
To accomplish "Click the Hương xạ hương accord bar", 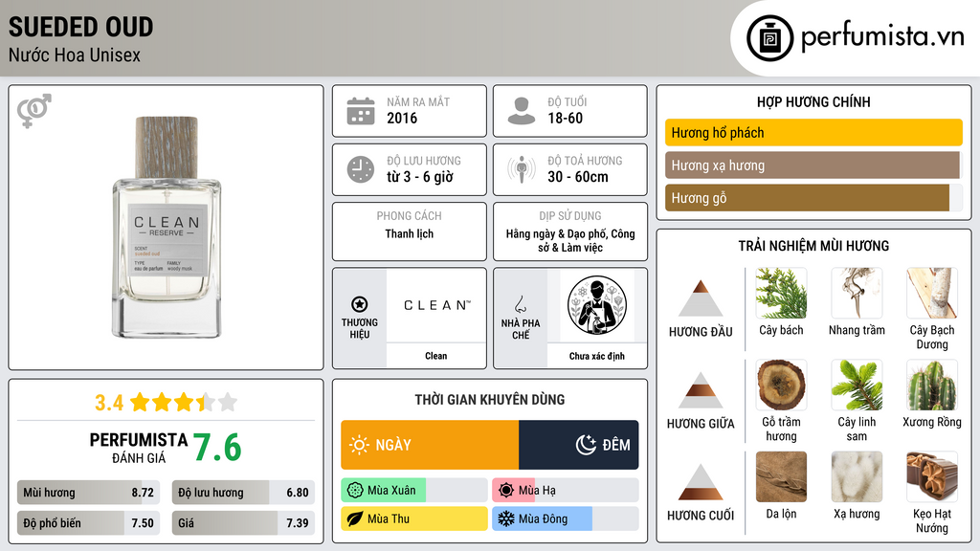I will click(813, 165).
